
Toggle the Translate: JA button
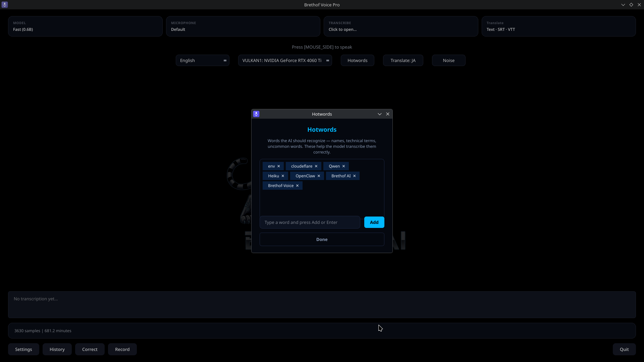(x=403, y=60)
